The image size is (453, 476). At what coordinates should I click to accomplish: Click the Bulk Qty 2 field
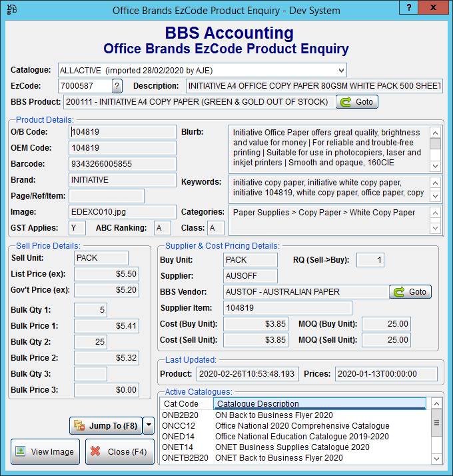tap(91, 342)
